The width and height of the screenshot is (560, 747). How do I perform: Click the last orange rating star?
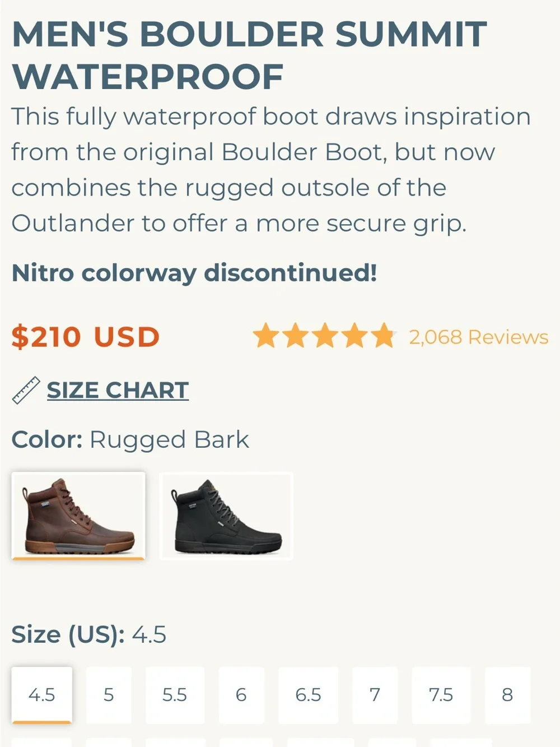click(x=384, y=336)
